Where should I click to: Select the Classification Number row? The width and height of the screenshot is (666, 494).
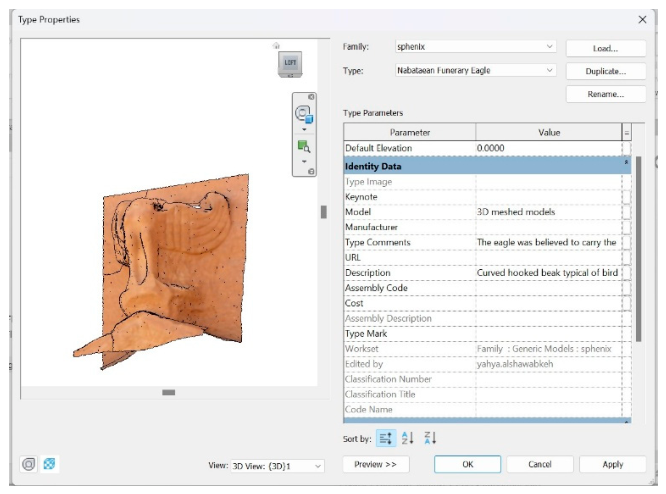[x=487, y=379]
